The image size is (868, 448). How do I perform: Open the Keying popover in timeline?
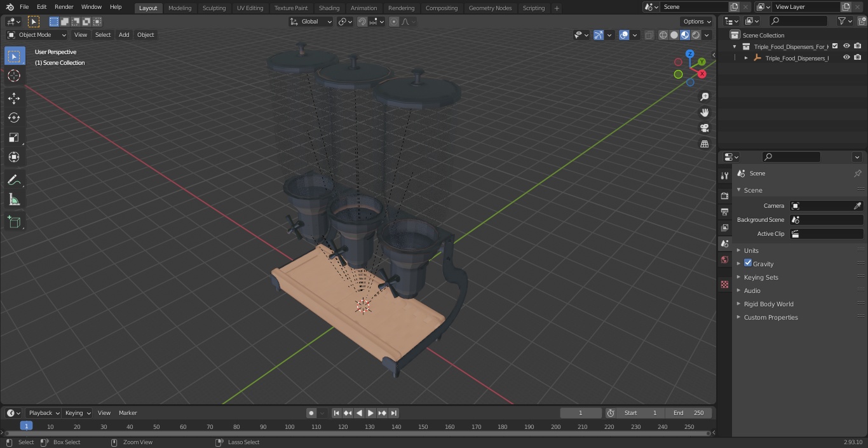78,413
